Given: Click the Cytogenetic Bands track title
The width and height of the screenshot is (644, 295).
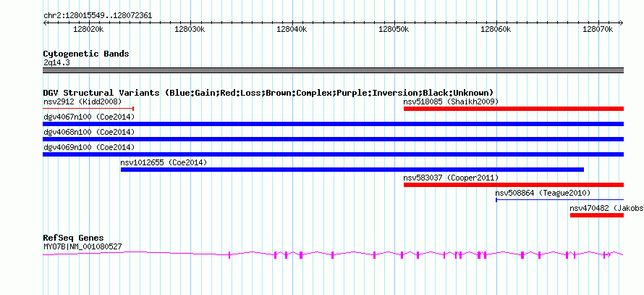Looking at the screenshot, I should (x=86, y=54).
